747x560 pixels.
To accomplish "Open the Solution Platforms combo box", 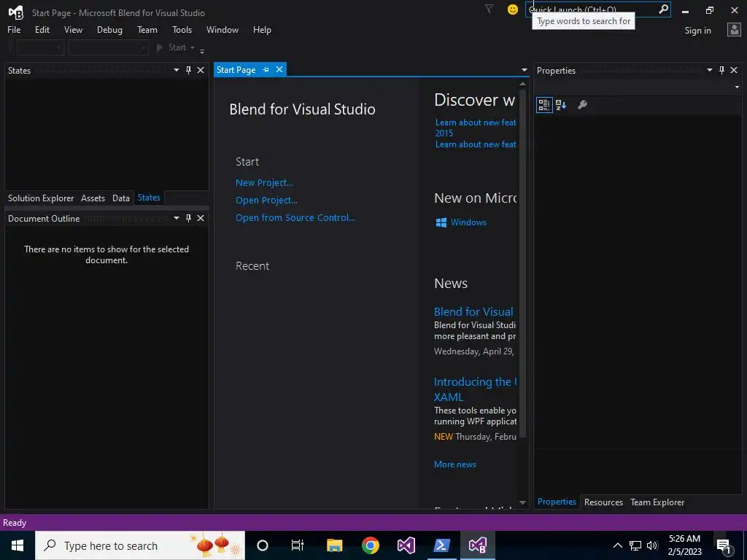I will point(108,47).
